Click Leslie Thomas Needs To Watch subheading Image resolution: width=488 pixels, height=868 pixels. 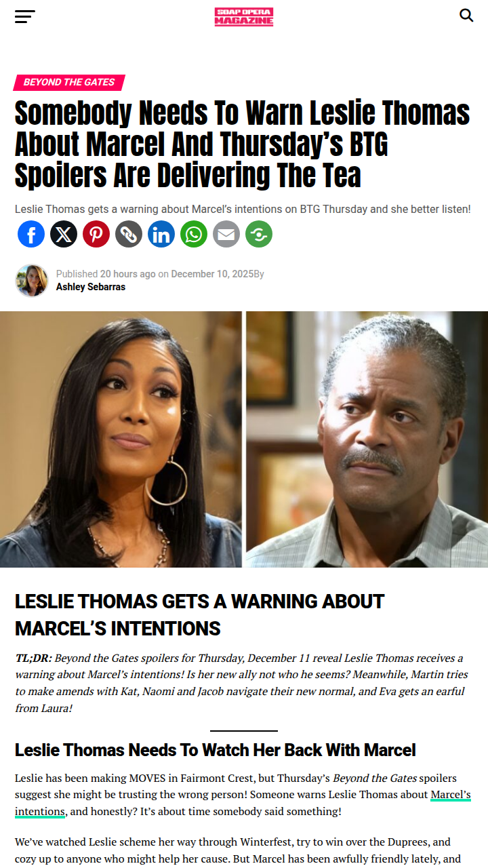tap(216, 750)
